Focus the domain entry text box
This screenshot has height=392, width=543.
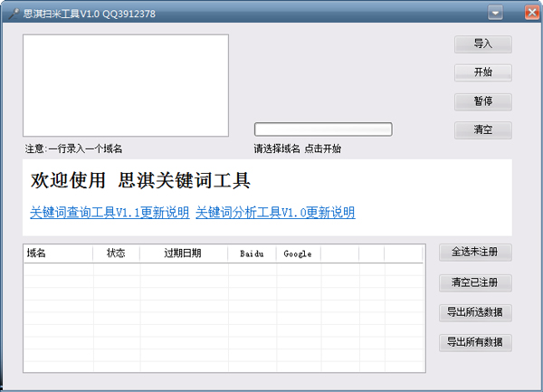coord(126,85)
